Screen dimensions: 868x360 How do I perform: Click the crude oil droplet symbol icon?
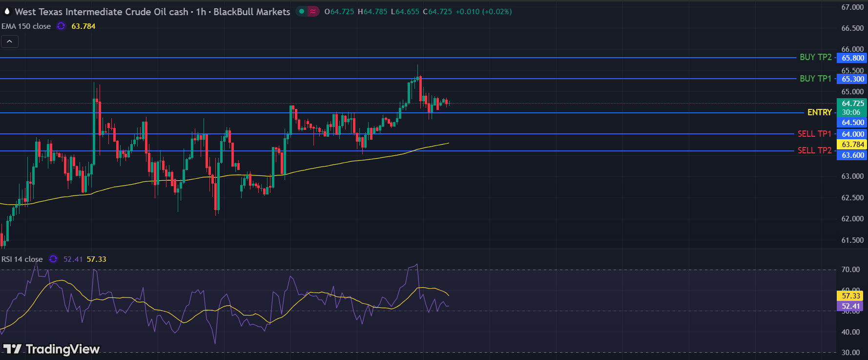point(7,11)
